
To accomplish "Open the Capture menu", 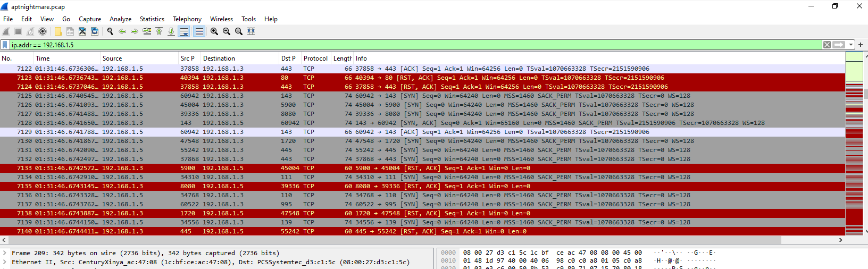I will point(90,19).
